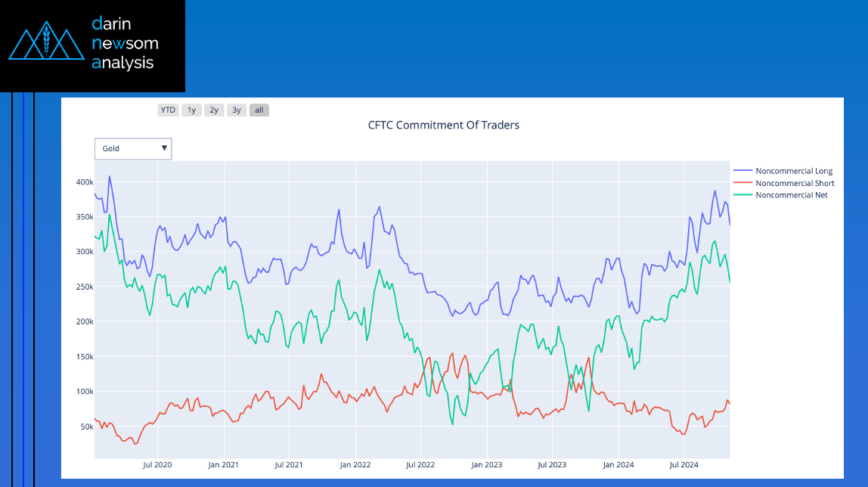Screen dimensions: 868x487
Task: Select the YTD range button
Action: (168, 110)
